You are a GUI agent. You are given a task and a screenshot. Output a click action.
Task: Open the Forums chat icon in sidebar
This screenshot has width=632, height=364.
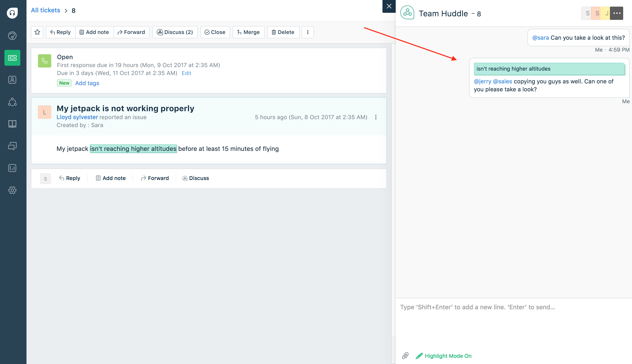pos(12,146)
